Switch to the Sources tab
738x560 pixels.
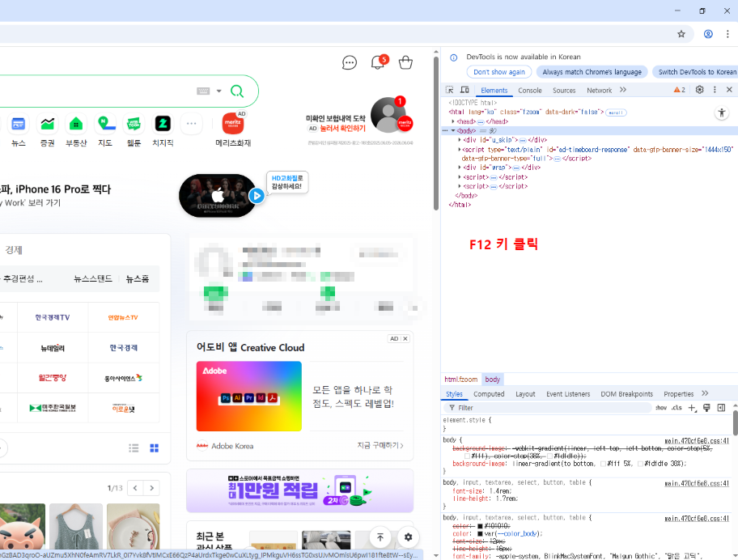coord(564,91)
